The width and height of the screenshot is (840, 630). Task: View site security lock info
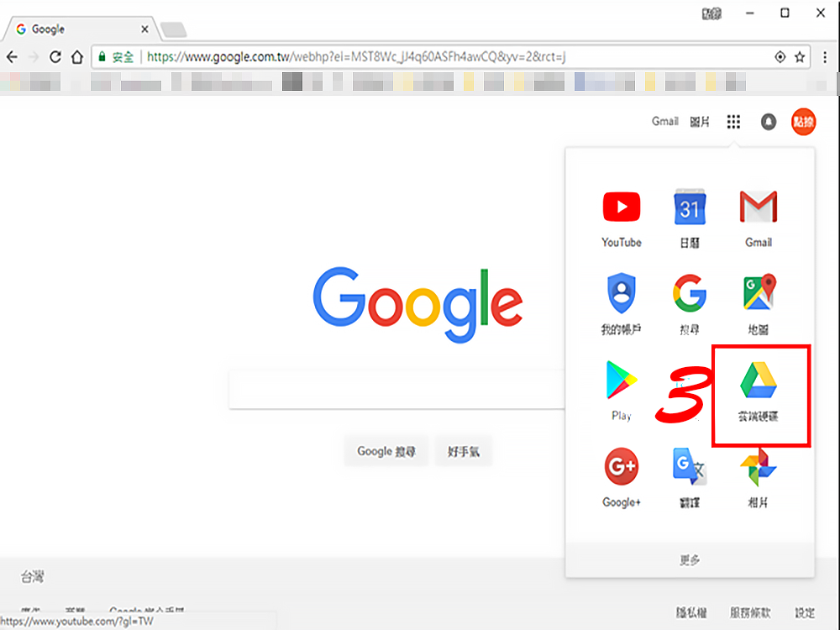click(102, 57)
